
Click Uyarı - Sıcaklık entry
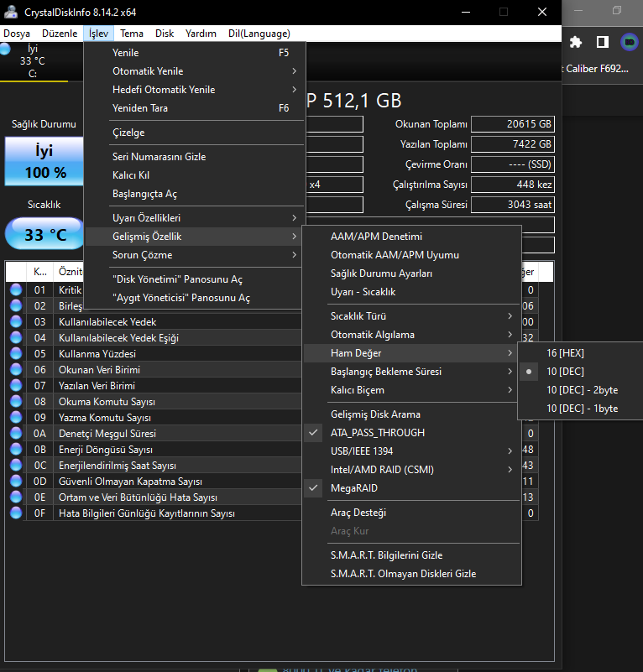412,292
